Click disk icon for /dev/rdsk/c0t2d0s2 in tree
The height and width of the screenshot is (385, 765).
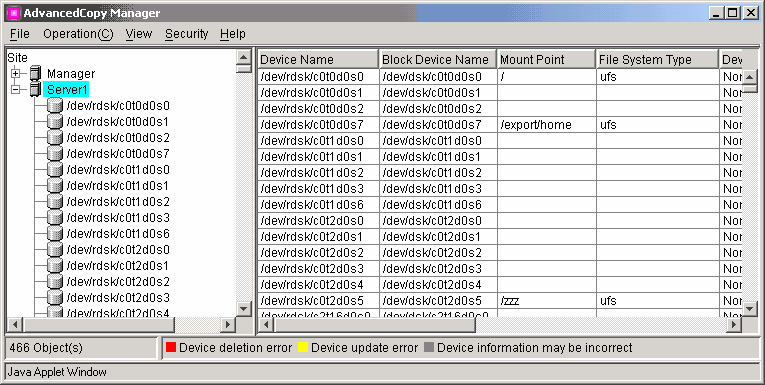click(x=55, y=282)
